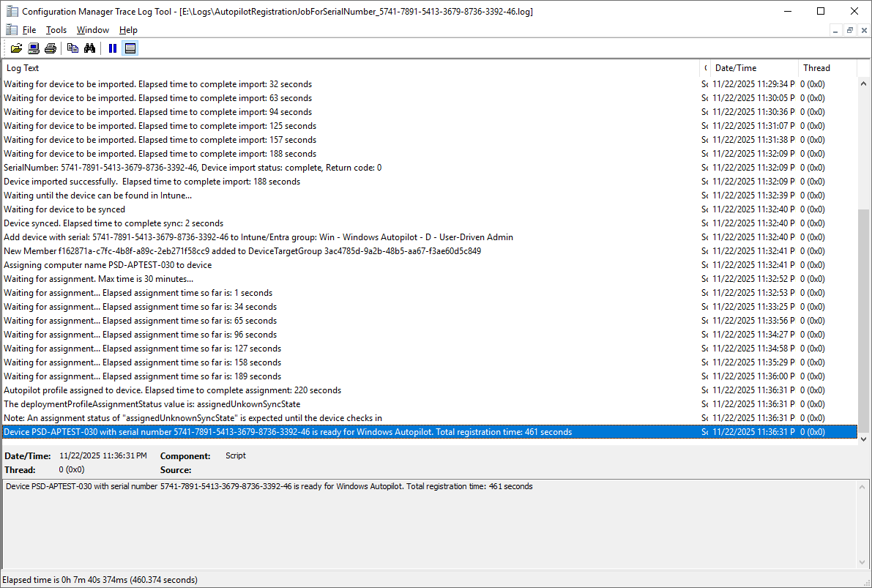Click the 11/22/2025 11:32:39 date/time cell
Image resolution: width=872 pixels, height=588 pixels.
tap(753, 196)
